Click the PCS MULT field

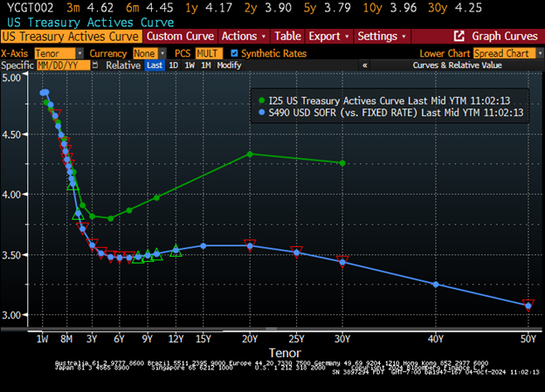[x=209, y=53]
